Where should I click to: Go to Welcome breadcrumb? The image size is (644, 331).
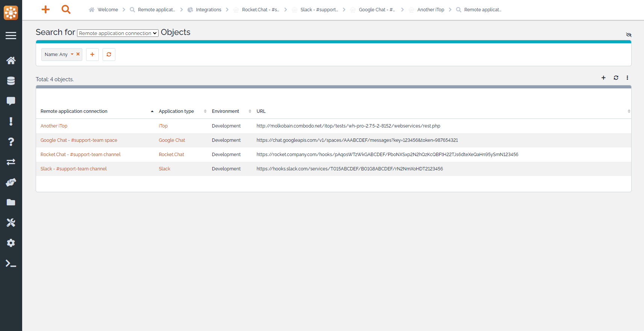click(x=107, y=10)
